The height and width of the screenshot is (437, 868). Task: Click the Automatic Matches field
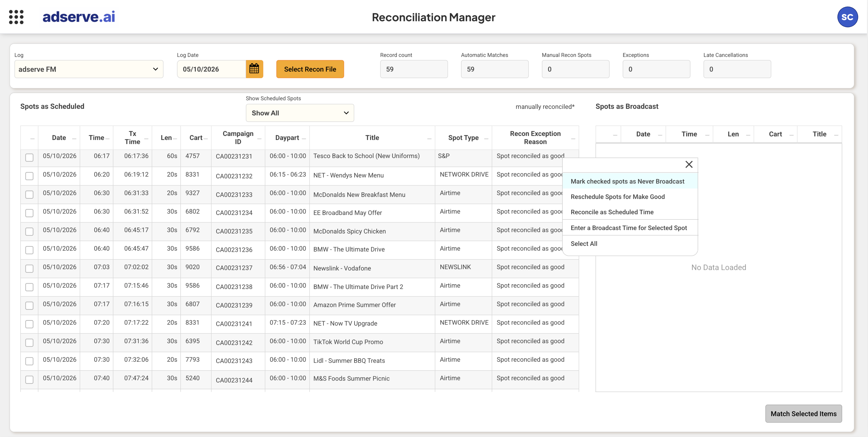tap(495, 69)
